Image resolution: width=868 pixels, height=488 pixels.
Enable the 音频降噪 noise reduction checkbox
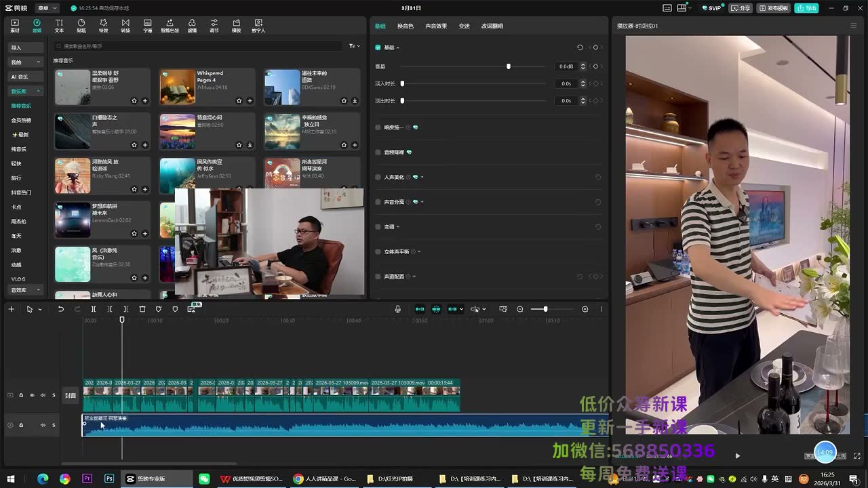[378, 152]
